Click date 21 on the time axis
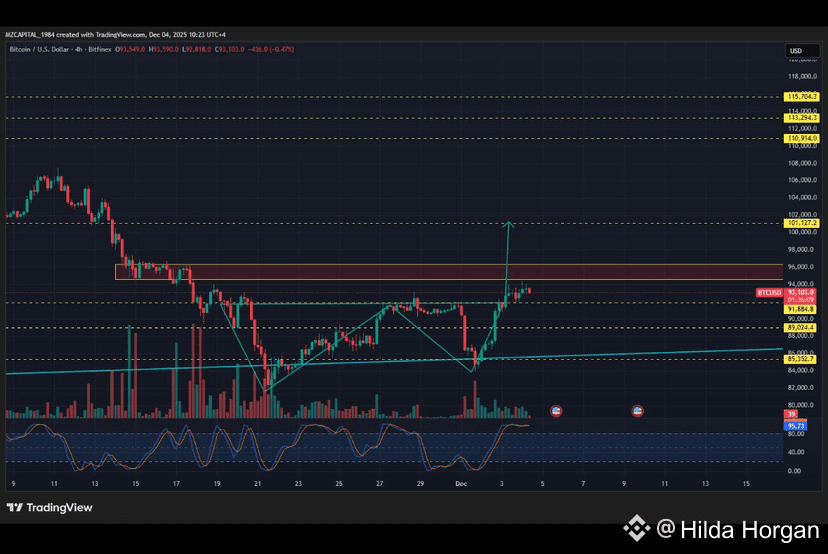The height and width of the screenshot is (554, 828). [x=257, y=484]
